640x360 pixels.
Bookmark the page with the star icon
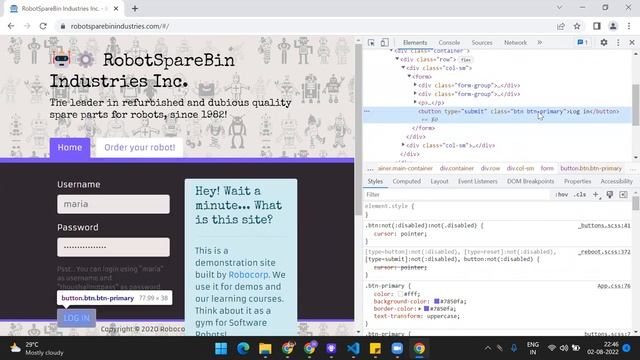[577, 26]
